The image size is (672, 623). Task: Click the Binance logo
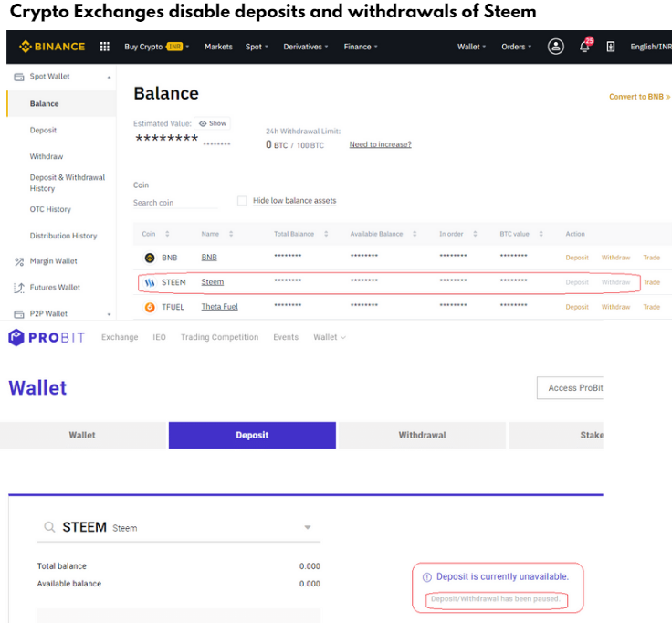[x=52, y=47]
